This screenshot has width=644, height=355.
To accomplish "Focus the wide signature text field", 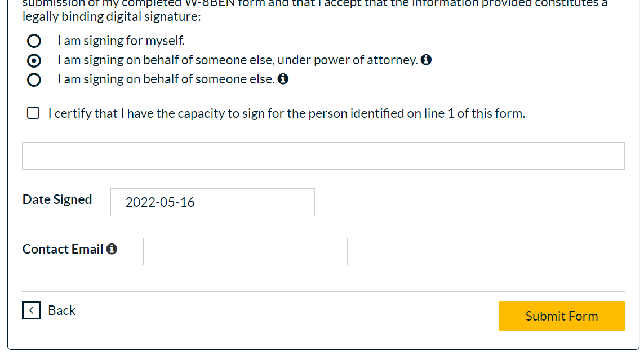I will [x=323, y=156].
